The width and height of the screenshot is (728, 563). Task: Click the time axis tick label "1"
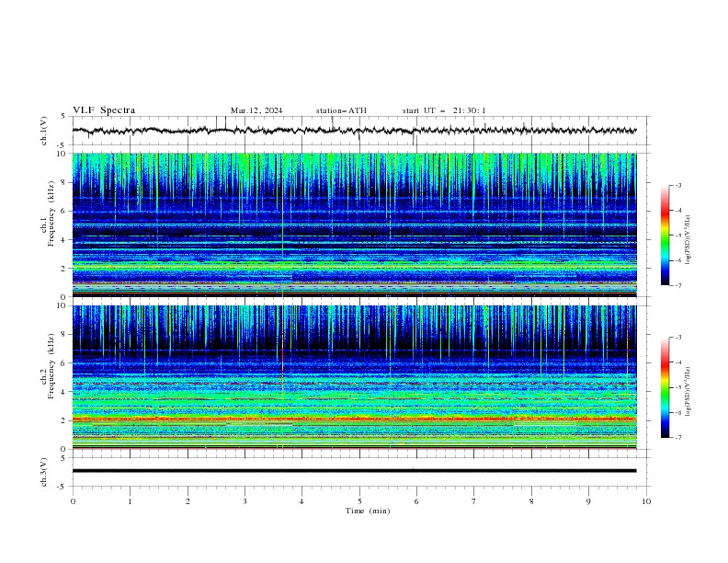[130, 501]
